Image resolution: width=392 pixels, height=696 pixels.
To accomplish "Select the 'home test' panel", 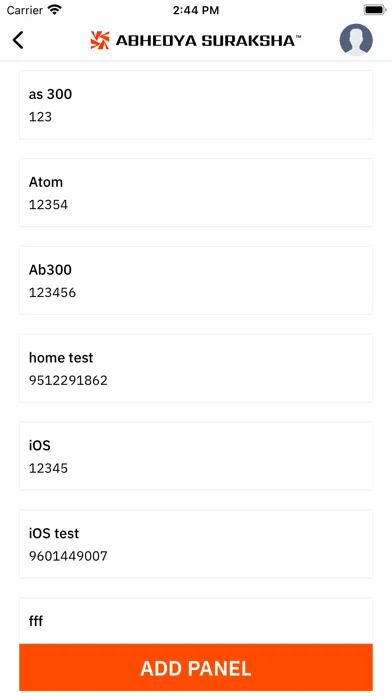I will tap(196, 368).
